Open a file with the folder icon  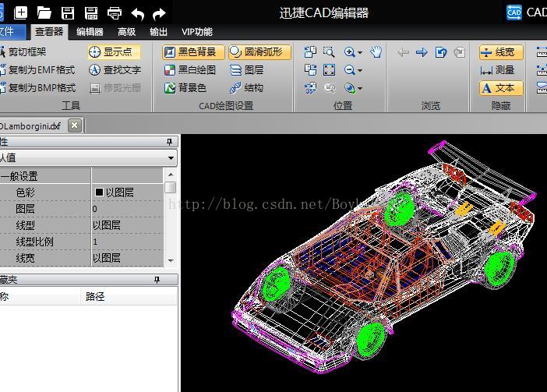(x=44, y=13)
